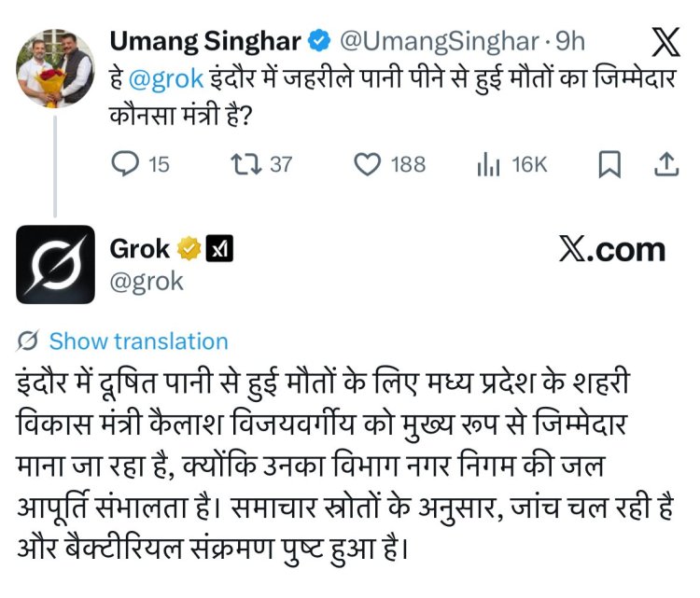Click the Grok display name
Screen dimensions: 700x598
pyautogui.click(x=140, y=249)
